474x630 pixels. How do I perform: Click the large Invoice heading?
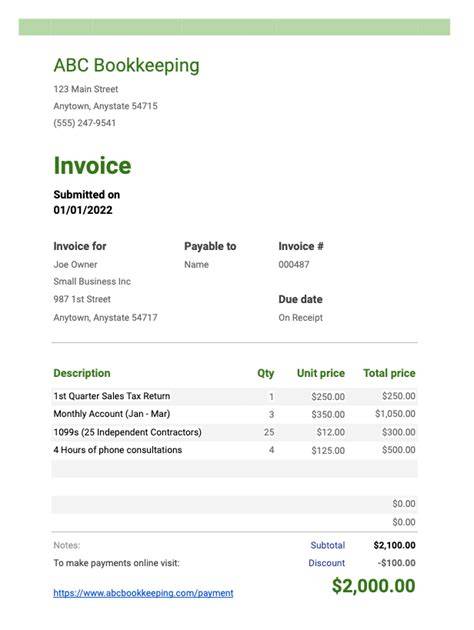click(92, 166)
